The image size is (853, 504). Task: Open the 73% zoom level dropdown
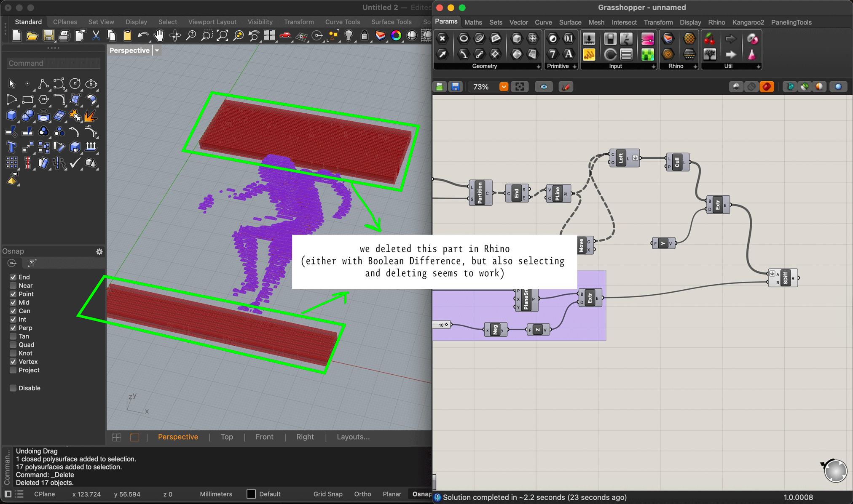coord(504,87)
